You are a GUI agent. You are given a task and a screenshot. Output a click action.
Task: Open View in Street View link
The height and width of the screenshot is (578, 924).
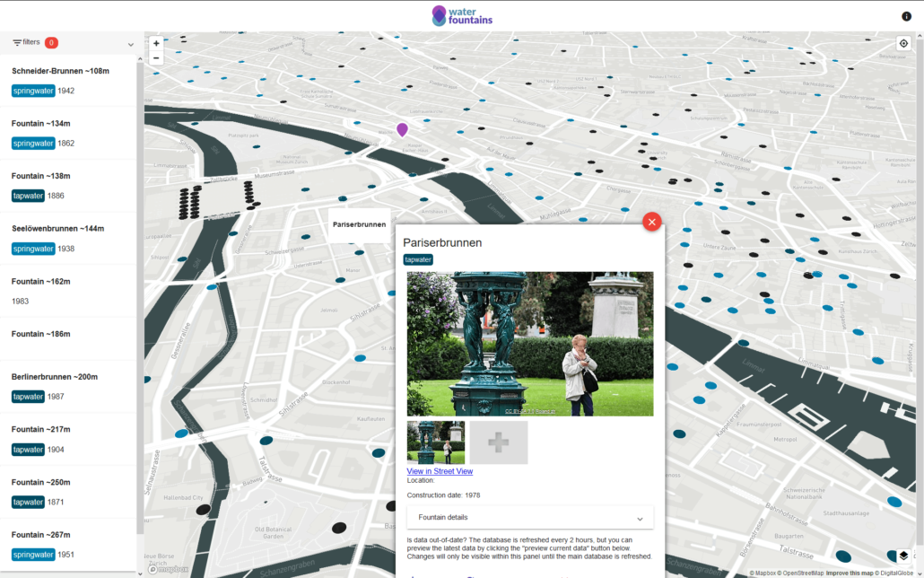click(440, 471)
